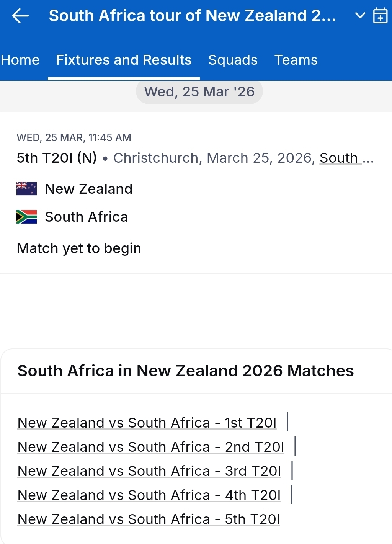Tap the back arrow icon
This screenshot has width=392, height=544.
[21, 16]
